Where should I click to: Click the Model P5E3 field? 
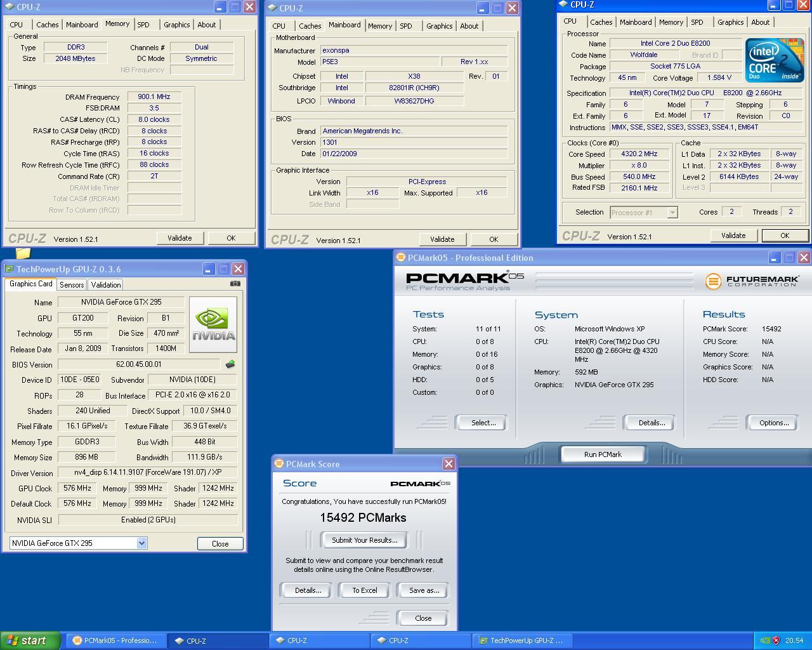(379, 62)
